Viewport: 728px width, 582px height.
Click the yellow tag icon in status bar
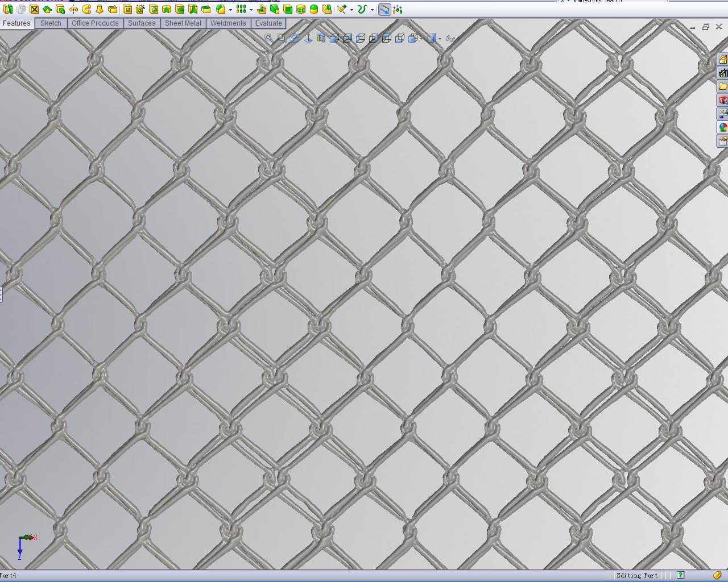(x=717, y=575)
